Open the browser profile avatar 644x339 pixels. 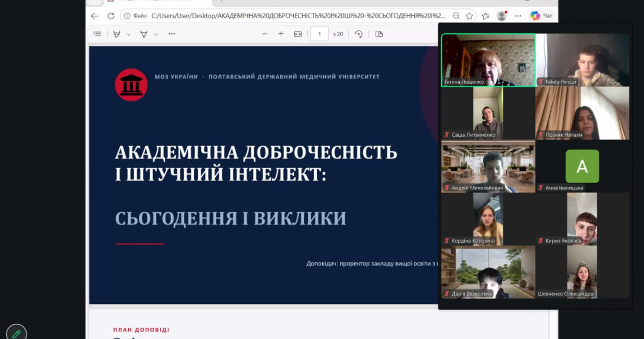click(502, 16)
